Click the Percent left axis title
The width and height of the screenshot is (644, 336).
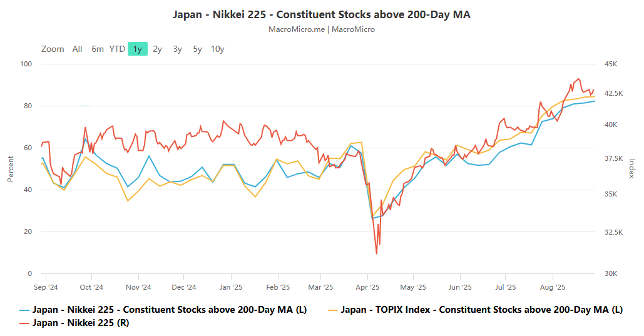(x=11, y=169)
